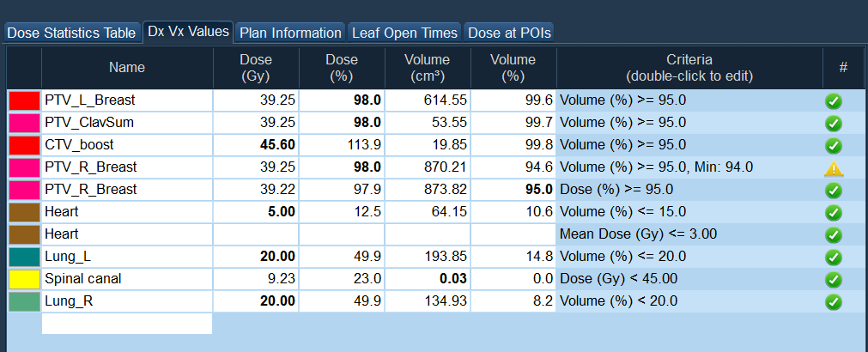Click the green check icon for CTV_boost

(833, 145)
